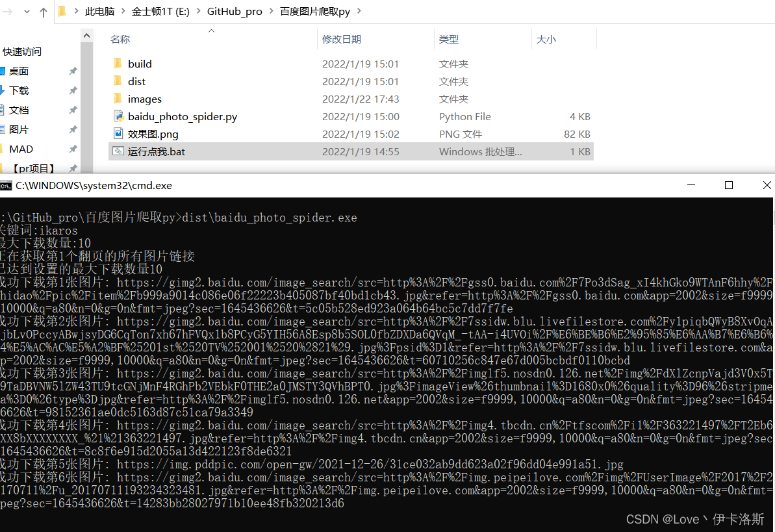Viewport: 775px width, 532px height.
Task: Click the 4 KB size cell
Action: pyautogui.click(x=579, y=117)
